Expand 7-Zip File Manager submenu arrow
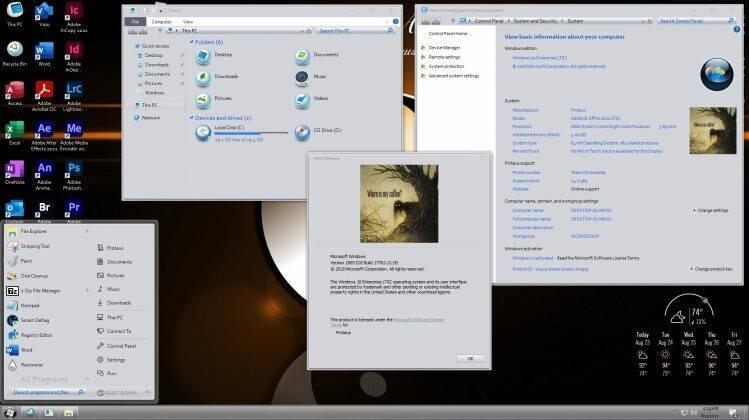Image resolution: width=749 pixels, height=420 pixels. point(87,291)
